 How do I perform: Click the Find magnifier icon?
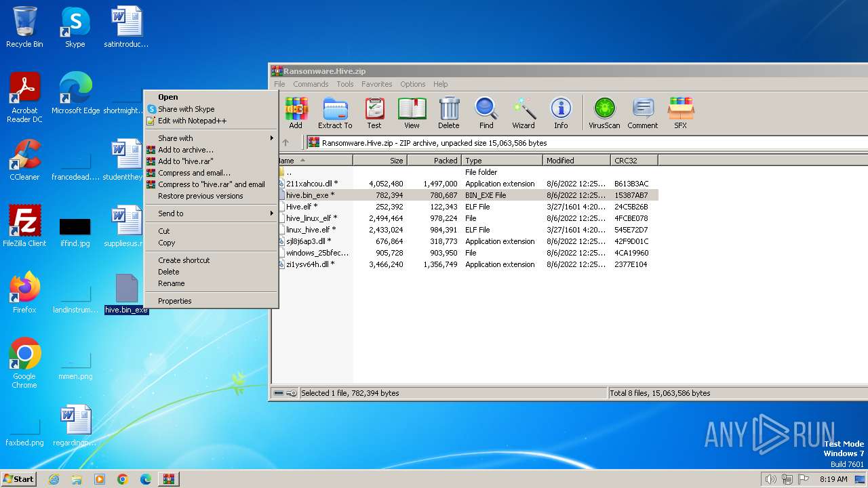point(486,113)
